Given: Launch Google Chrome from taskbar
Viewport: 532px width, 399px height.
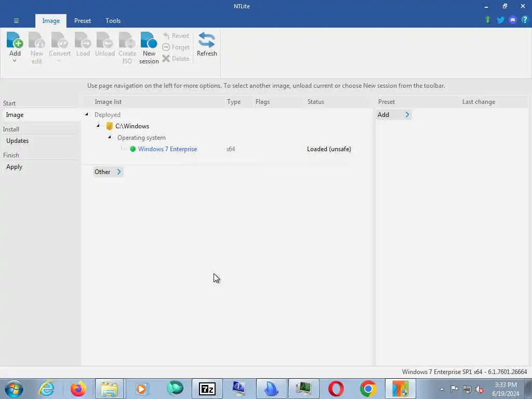Looking at the screenshot, I should point(368,389).
